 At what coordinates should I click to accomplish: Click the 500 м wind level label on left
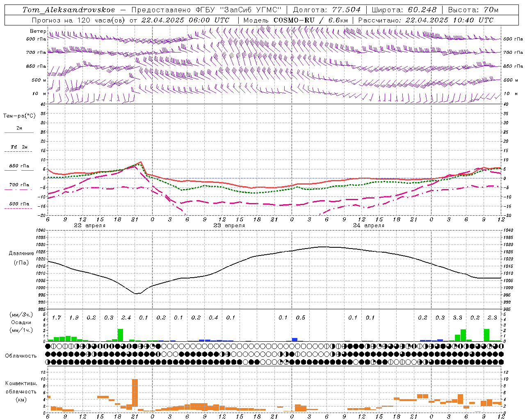pyautogui.click(x=39, y=80)
